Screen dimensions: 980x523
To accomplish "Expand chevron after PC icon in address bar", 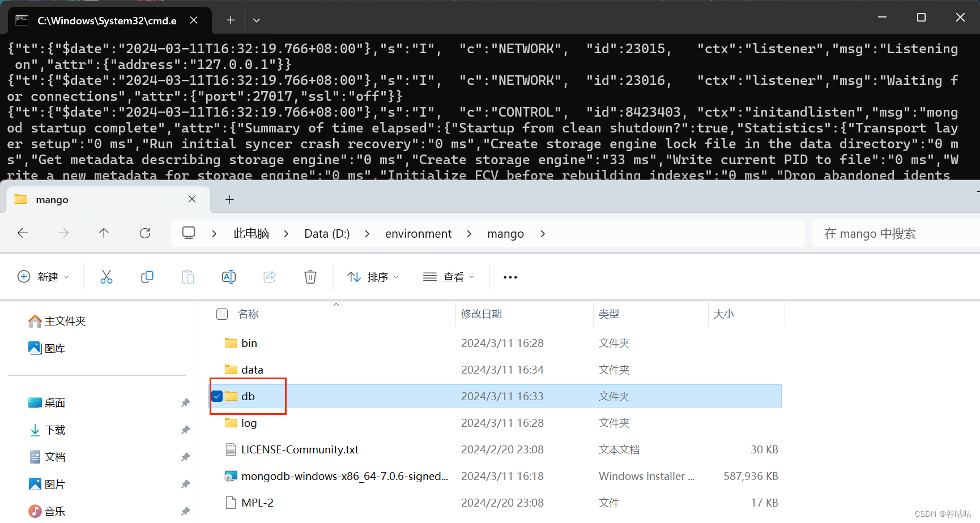I will pyautogui.click(x=214, y=234).
